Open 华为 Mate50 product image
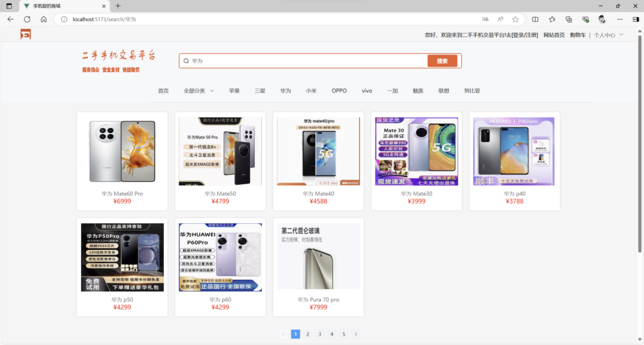Screen dimensions: 644x345 (x=221, y=151)
